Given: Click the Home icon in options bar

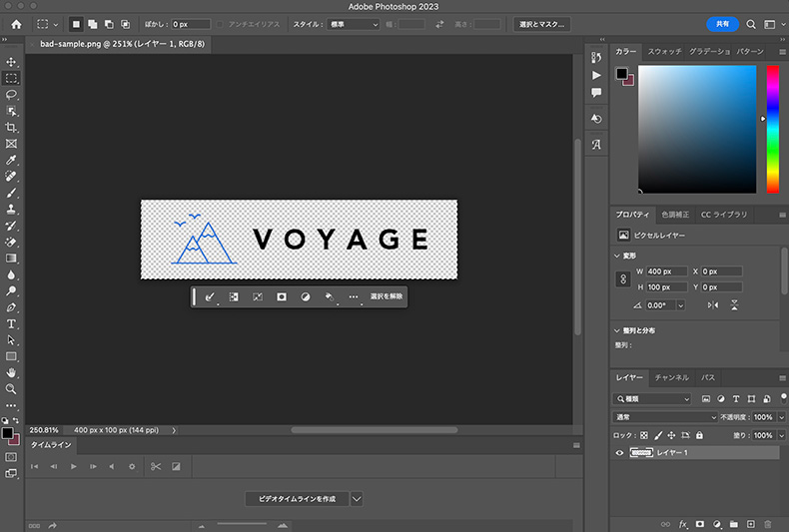Looking at the screenshot, I should [x=16, y=24].
